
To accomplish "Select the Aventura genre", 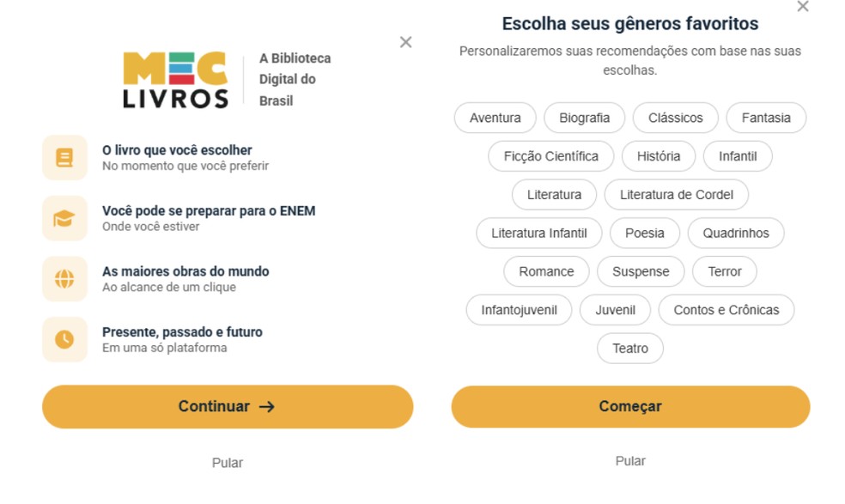I will click(495, 118).
